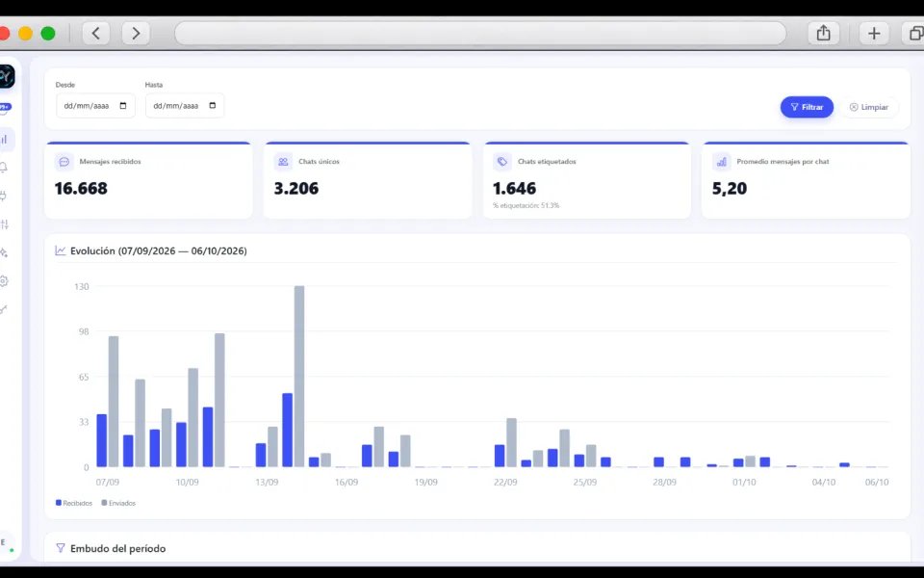Open the AI sparkles icon in sidebar

click(4, 252)
